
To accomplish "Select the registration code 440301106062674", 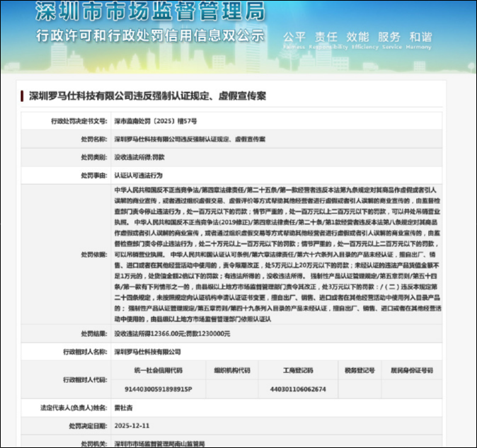I will (x=298, y=389).
